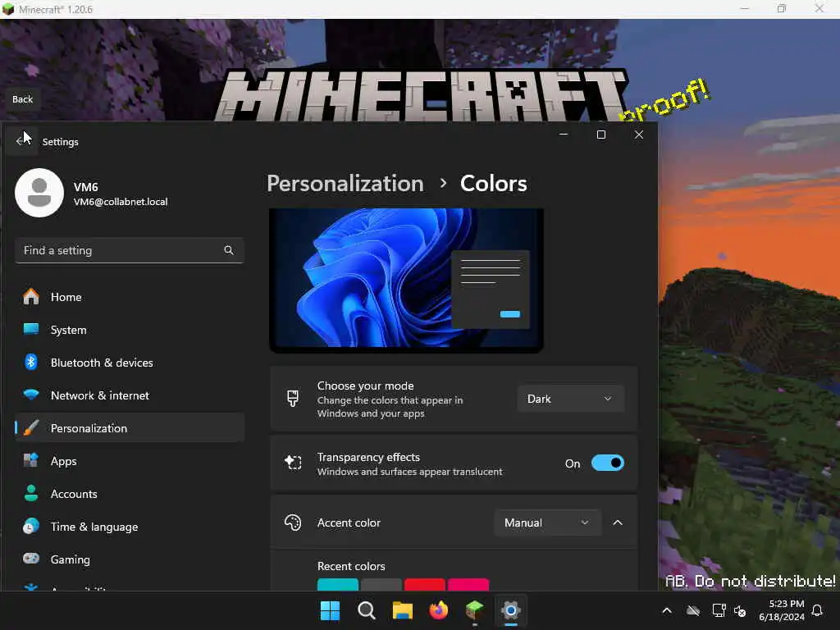Click Back button in Minecraft window
Viewport: 840px width, 630px height.
[22, 99]
